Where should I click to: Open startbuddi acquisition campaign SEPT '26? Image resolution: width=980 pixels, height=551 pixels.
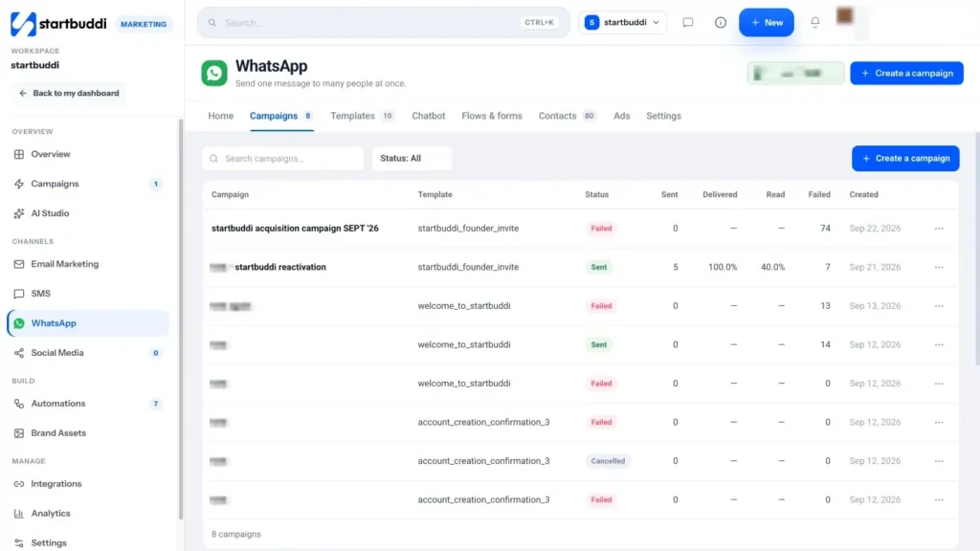295,229
